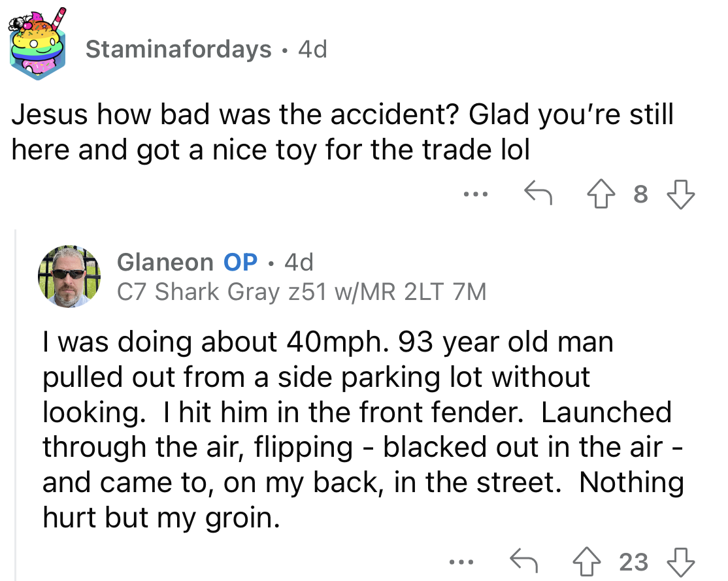Collapse thread using the reply indent line

(x=16, y=404)
